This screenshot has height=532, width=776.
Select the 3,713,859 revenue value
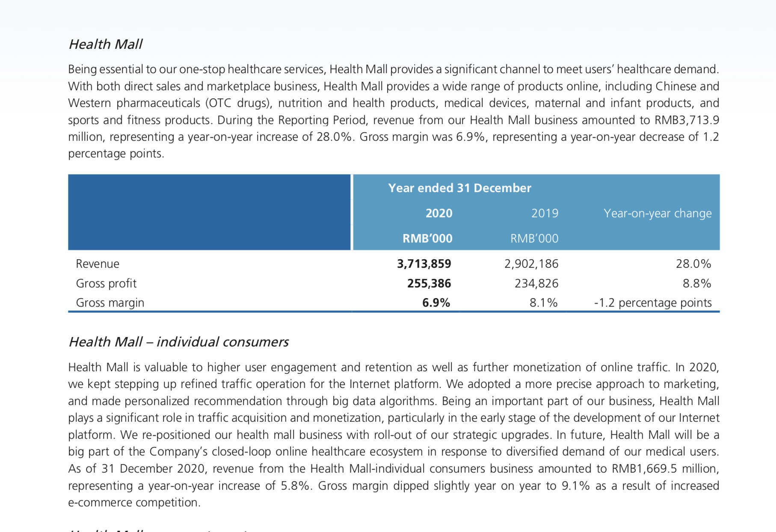(424, 263)
